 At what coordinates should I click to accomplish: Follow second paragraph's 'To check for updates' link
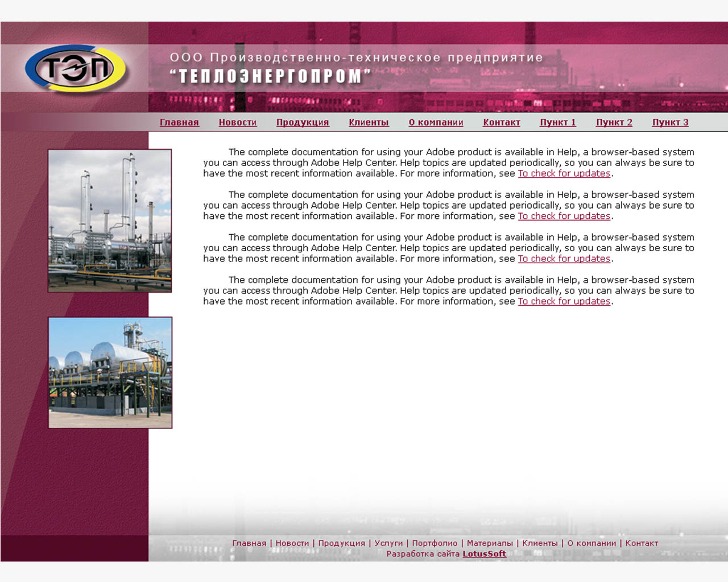click(564, 216)
